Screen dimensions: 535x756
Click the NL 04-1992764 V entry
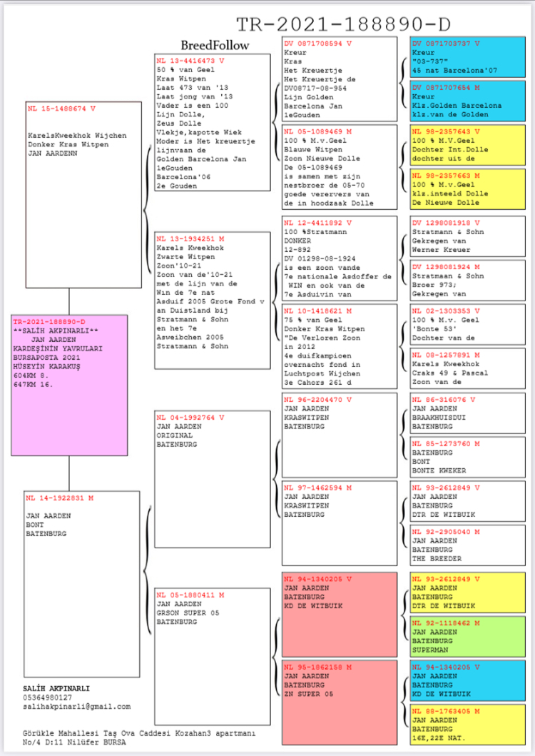click(x=212, y=479)
